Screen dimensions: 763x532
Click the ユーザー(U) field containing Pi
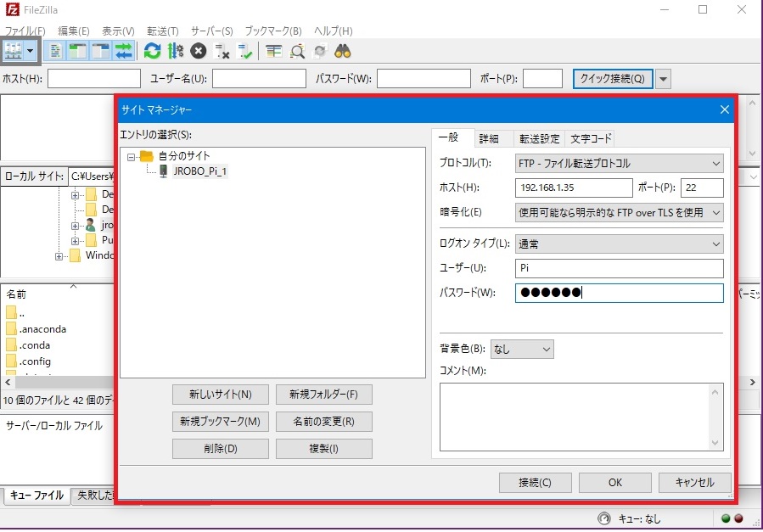(619, 268)
